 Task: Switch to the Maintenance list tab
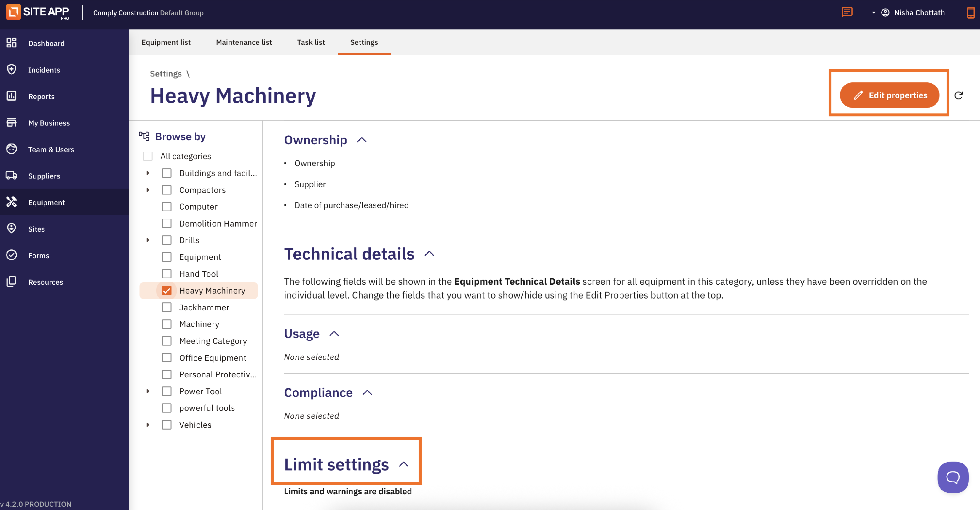tap(244, 42)
